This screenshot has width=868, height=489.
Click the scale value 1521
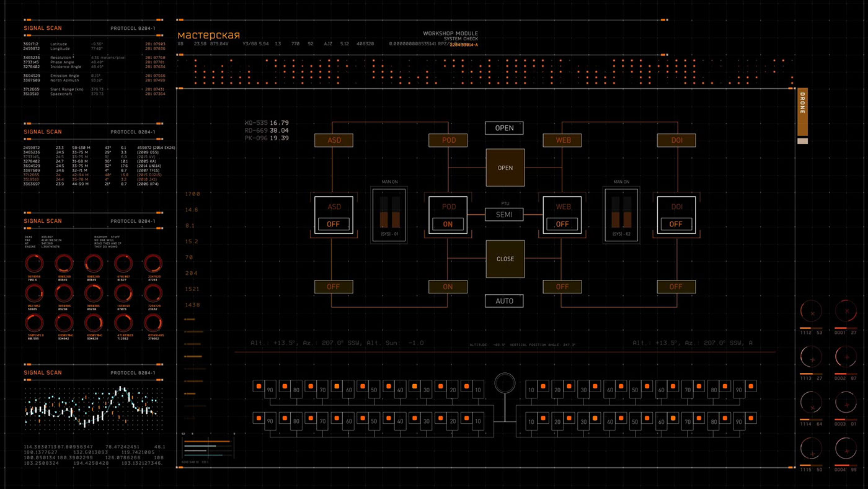[192, 289]
